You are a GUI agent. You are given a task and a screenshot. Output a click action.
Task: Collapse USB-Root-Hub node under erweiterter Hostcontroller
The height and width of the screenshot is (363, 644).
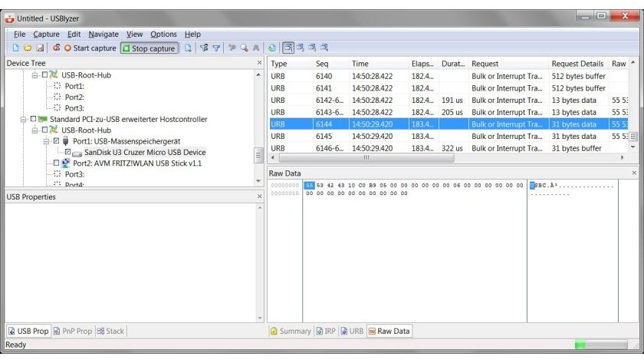point(35,130)
